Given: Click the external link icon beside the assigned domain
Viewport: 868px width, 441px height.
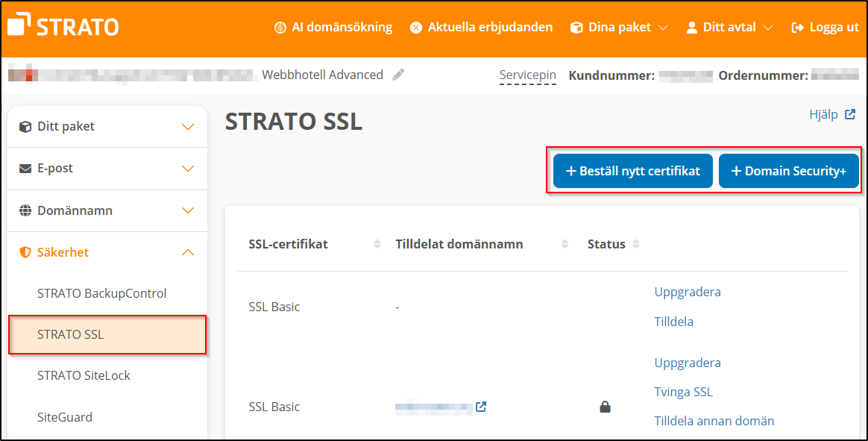Looking at the screenshot, I should [481, 406].
